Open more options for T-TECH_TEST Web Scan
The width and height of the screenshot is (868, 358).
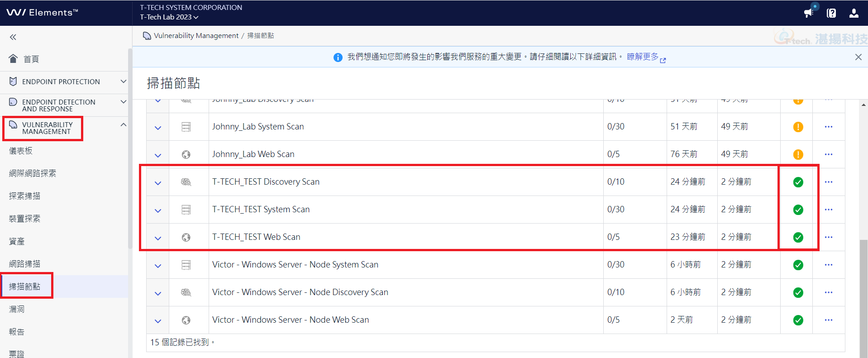(x=829, y=237)
